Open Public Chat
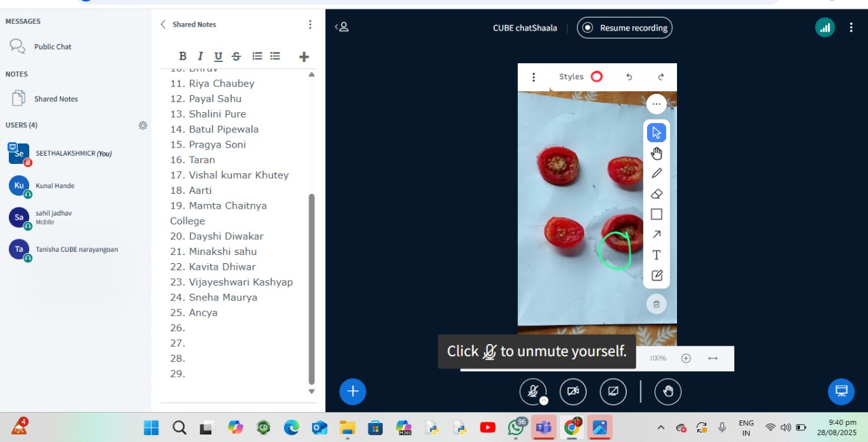This screenshot has width=868, height=442. 52,47
